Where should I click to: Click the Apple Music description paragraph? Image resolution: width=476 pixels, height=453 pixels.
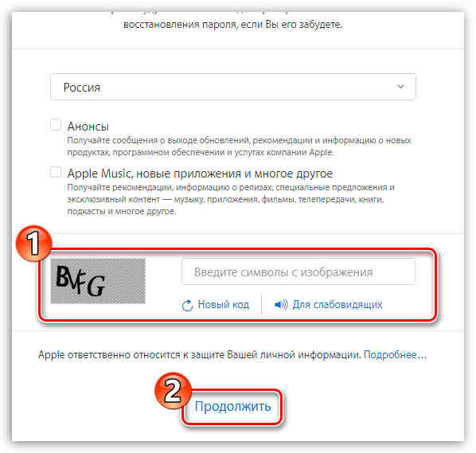tap(231, 199)
